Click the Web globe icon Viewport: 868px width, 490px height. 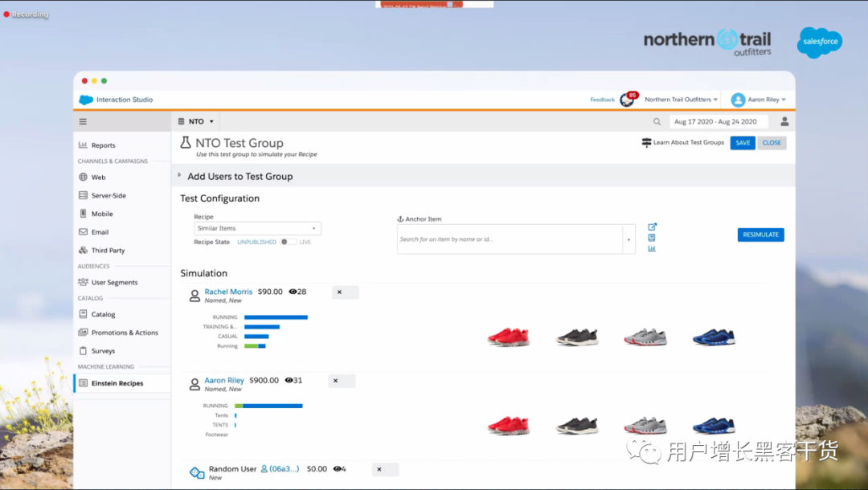tap(83, 177)
